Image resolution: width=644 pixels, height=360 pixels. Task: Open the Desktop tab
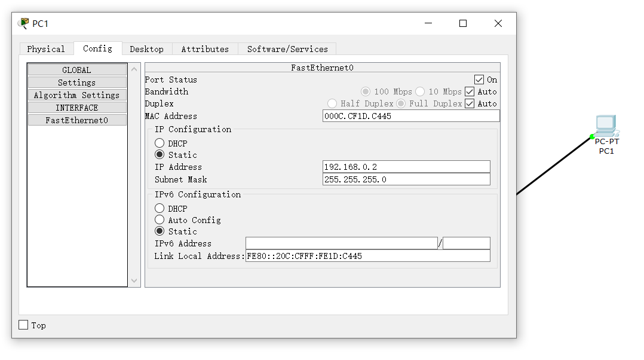pyautogui.click(x=146, y=49)
